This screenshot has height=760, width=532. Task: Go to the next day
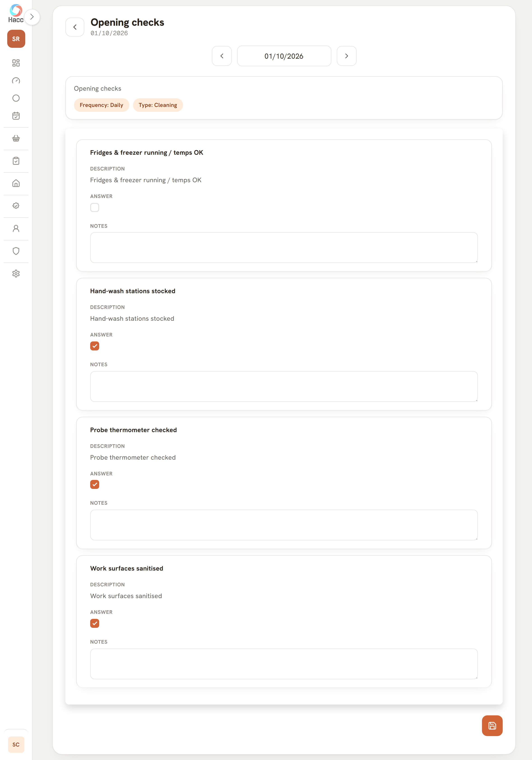point(346,56)
